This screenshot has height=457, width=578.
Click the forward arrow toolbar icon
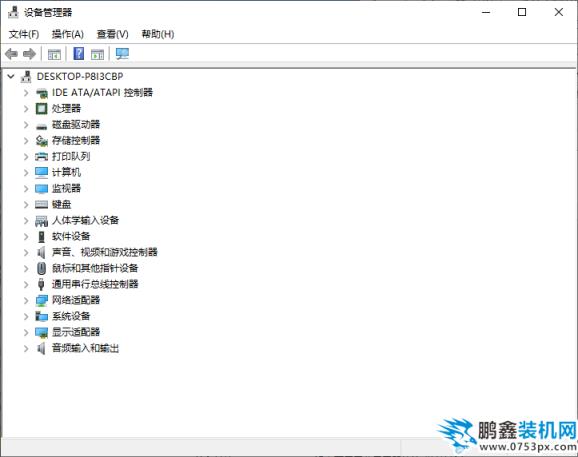tap(29, 54)
